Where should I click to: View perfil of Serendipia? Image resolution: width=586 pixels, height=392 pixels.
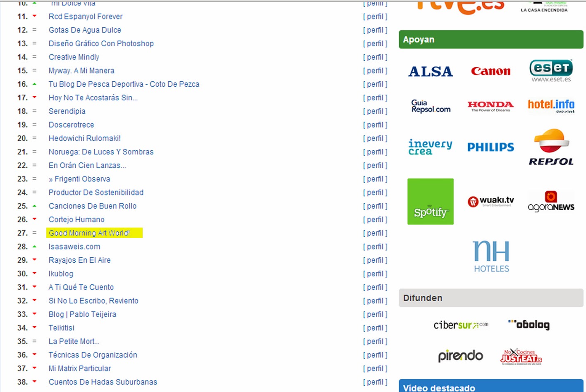click(x=375, y=111)
